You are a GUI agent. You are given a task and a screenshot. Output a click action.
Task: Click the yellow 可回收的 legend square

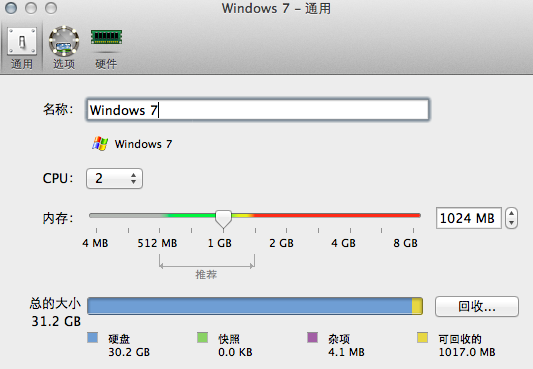click(x=422, y=338)
